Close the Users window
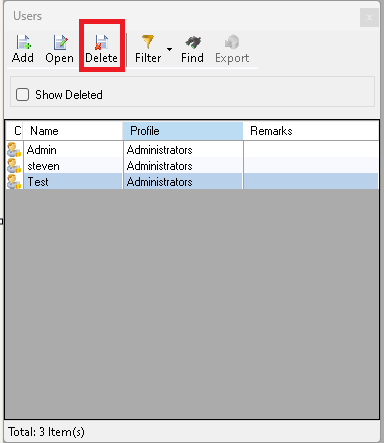The image size is (384, 443). [369, 17]
